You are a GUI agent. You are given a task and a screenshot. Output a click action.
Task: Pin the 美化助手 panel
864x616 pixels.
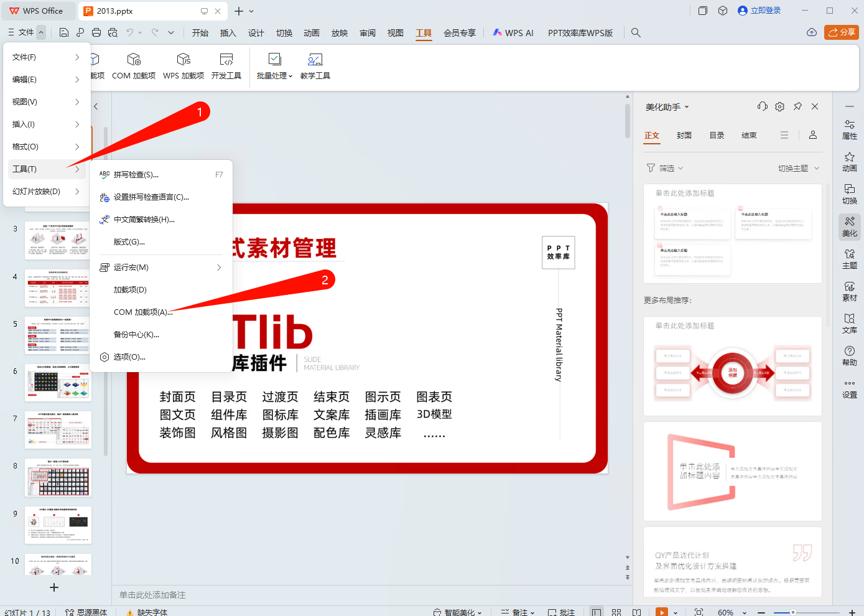coord(797,106)
